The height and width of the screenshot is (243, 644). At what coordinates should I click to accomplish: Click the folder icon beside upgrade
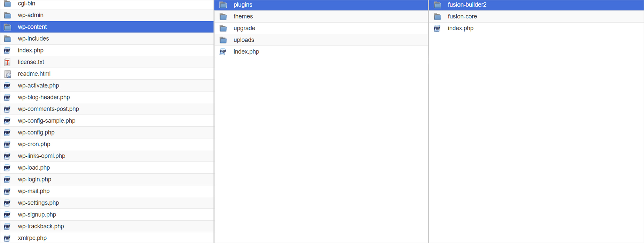click(223, 29)
